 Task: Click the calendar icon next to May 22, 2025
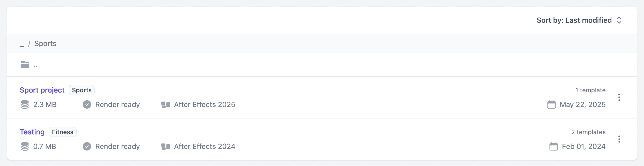pos(552,105)
